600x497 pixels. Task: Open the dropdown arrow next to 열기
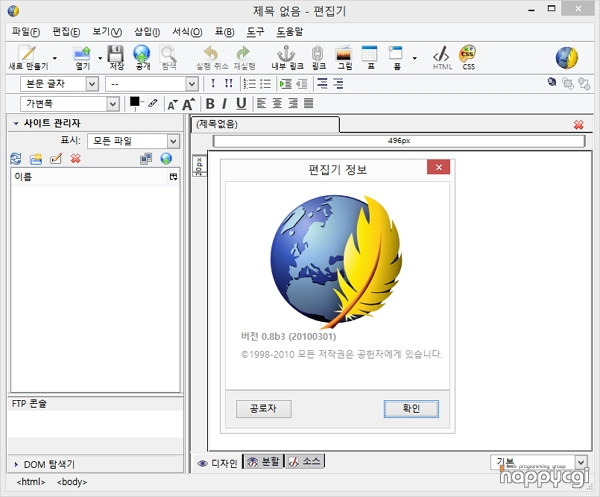click(x=100, y=58)
